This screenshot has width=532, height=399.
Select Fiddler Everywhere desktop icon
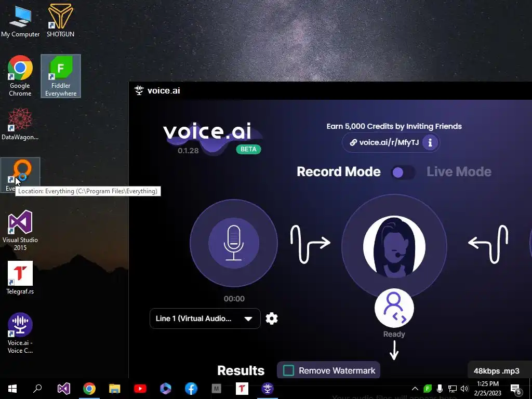point(61,76)
